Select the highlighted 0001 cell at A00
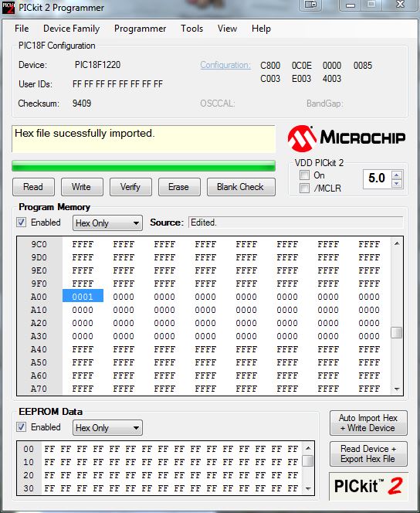Screen dimensions: 420x513 coord(83,297)
